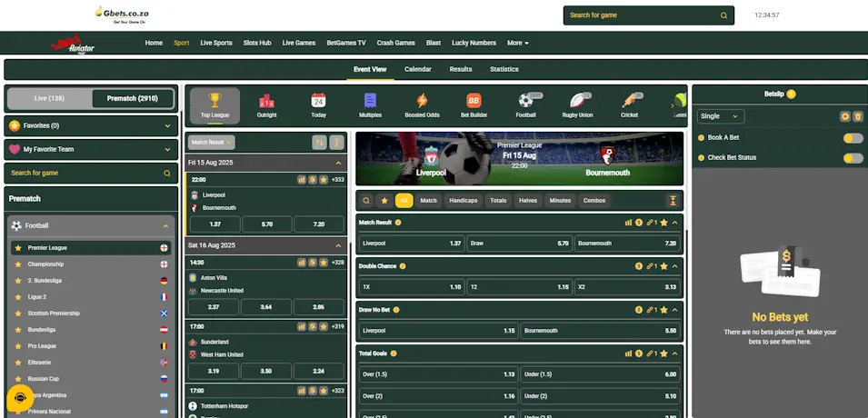This screenshot has width=868, height=418.
Task: Toggle favorite star for Bundesliga
Action: pos(18,330)
